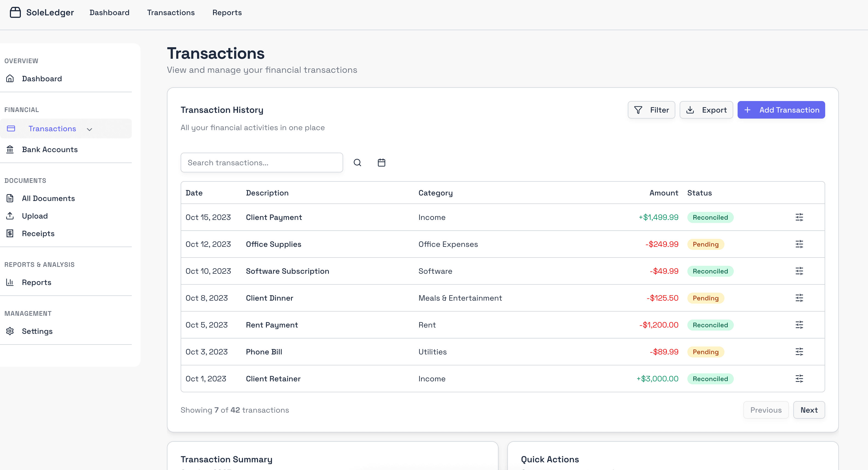Open options icon for Phone Bill row

pyautogui.click(x=799, y=352)
